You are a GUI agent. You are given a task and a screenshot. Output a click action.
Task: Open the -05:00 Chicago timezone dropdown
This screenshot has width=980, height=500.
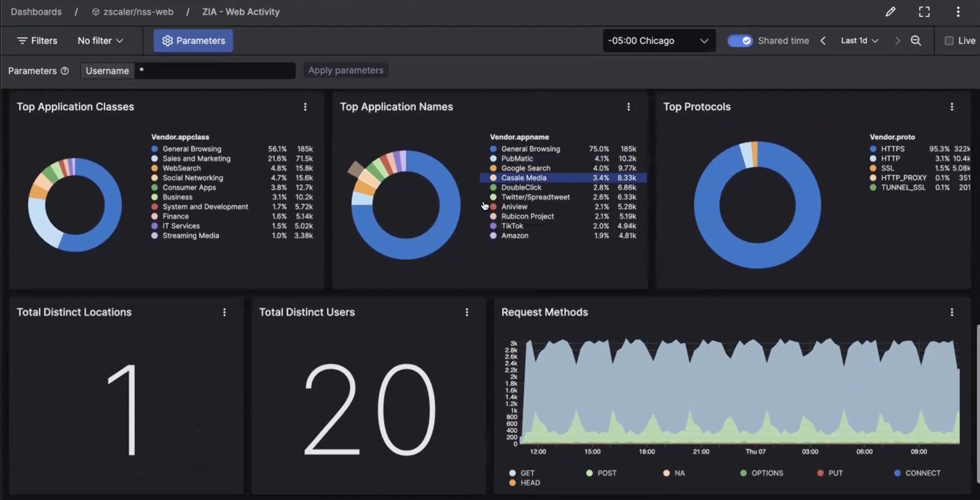(659, 41)
